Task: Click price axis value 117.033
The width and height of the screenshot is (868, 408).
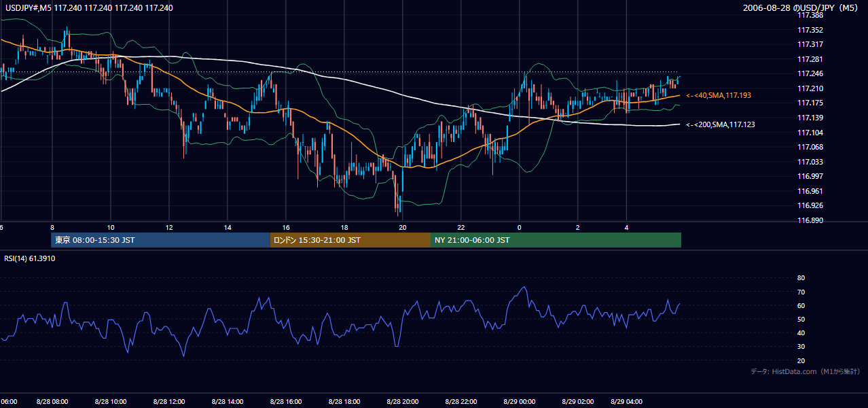Action: pyautogui.click(x=810, y=162)
